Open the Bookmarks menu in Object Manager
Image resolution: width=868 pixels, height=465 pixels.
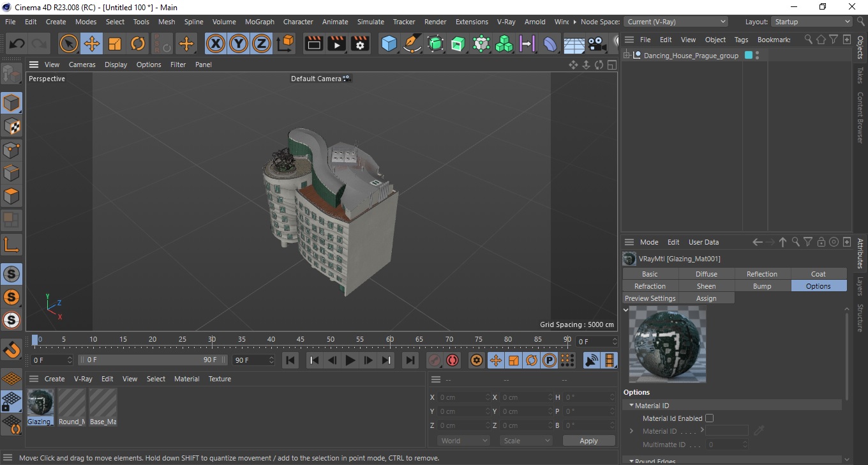click(x=774, y=40)
